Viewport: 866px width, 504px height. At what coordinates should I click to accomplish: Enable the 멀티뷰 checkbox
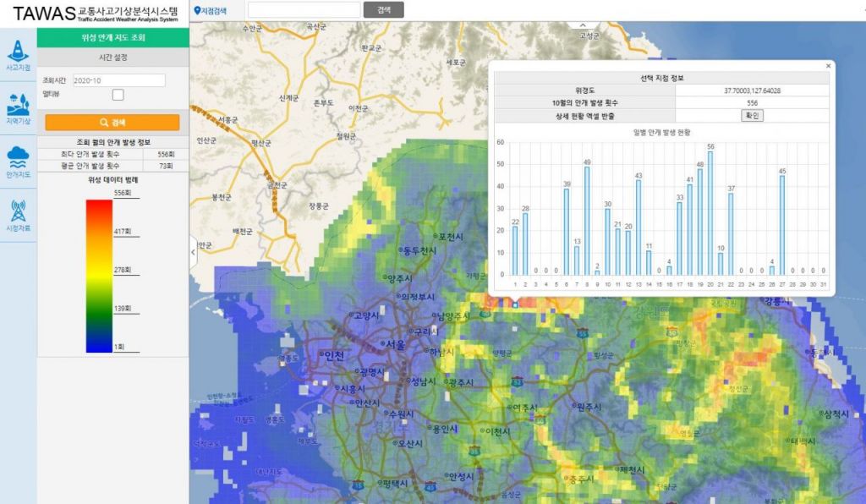click(x=118, y=95)
